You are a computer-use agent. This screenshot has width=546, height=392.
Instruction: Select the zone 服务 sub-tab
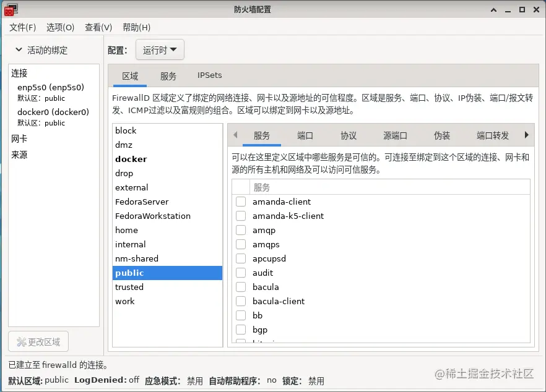point(262,135)
